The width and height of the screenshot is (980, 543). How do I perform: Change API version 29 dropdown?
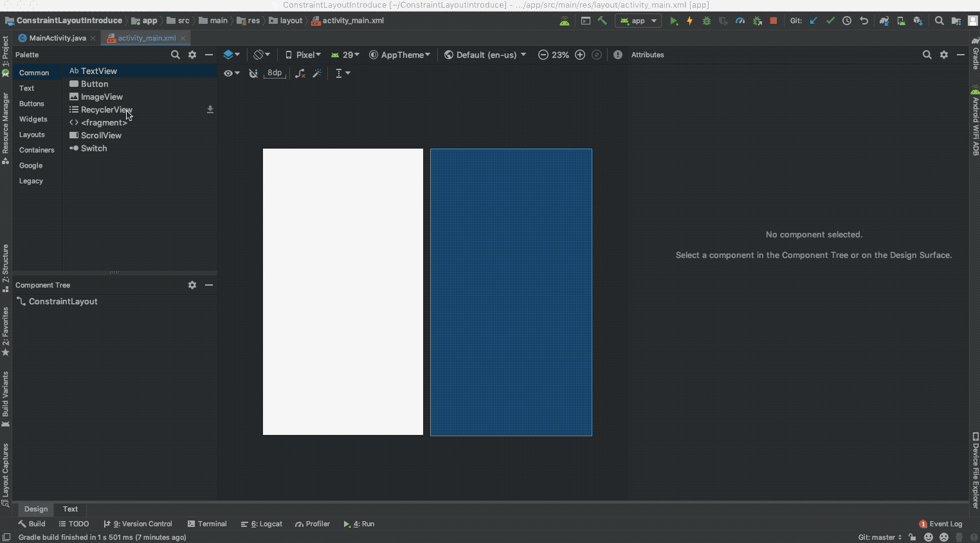coord(345,55)
